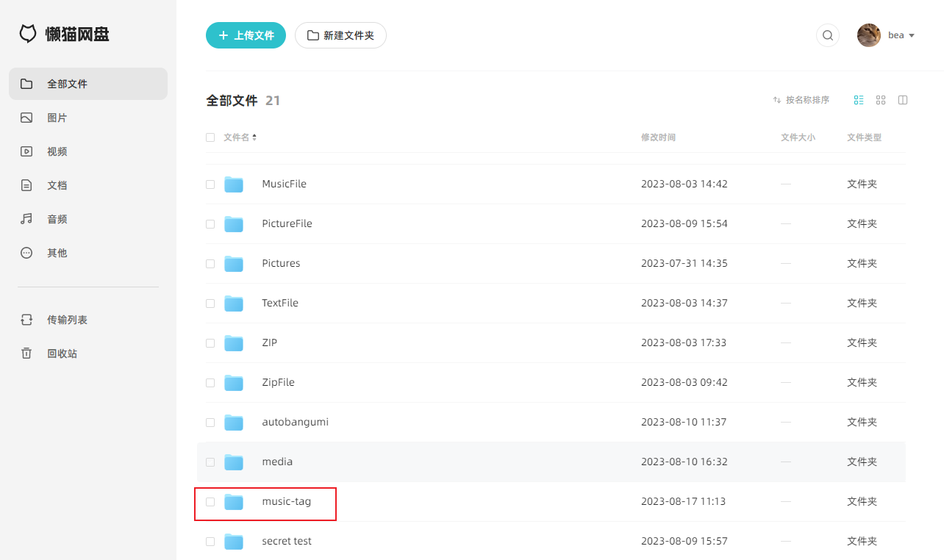Select 全部文件 in the sidebar
The height and width of the screenshot is (560, 944).
(88, 84)
